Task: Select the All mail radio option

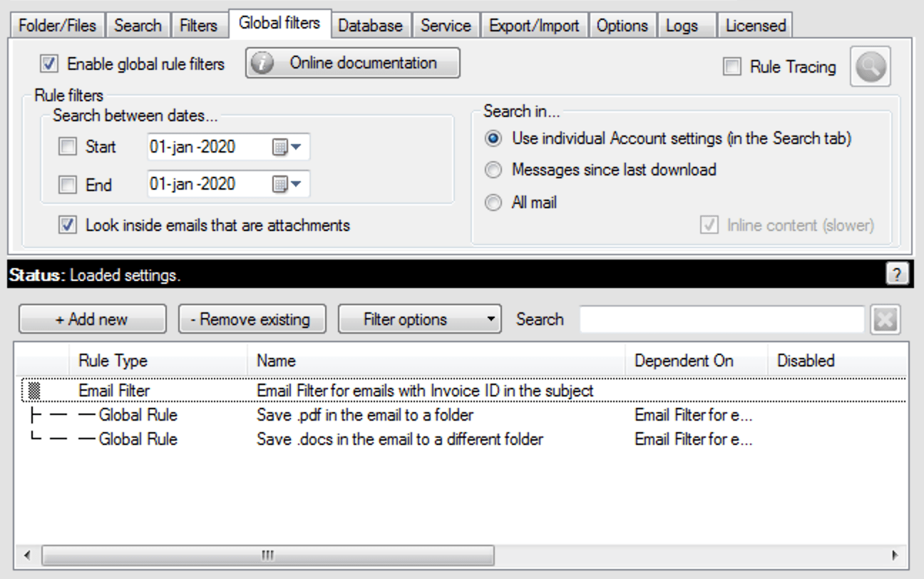Action: click(x=492, y=203)
